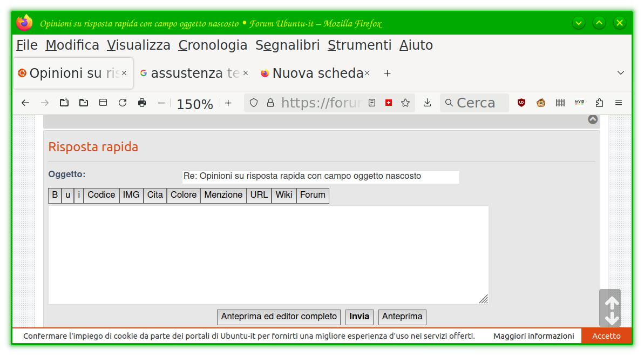644x356 pixels.
Task: Open the monkey extension icon
Action: 541,103
